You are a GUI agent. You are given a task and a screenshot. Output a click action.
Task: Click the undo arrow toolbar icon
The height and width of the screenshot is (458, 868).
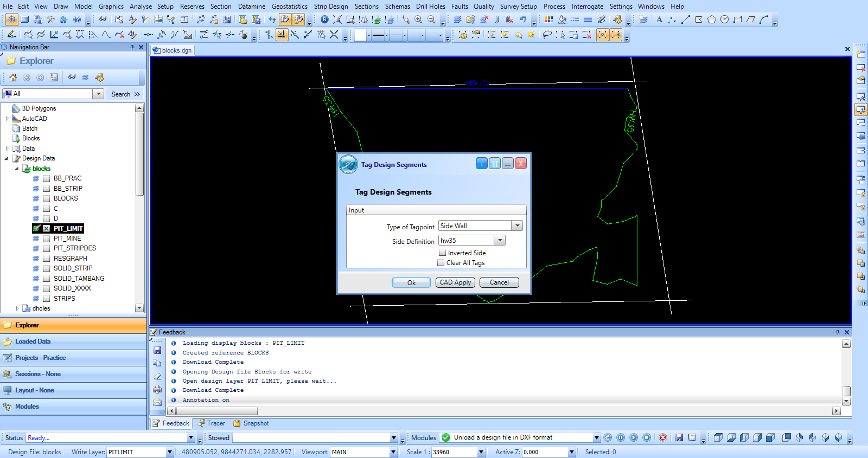pyautogui.click(x=522, y=20)
